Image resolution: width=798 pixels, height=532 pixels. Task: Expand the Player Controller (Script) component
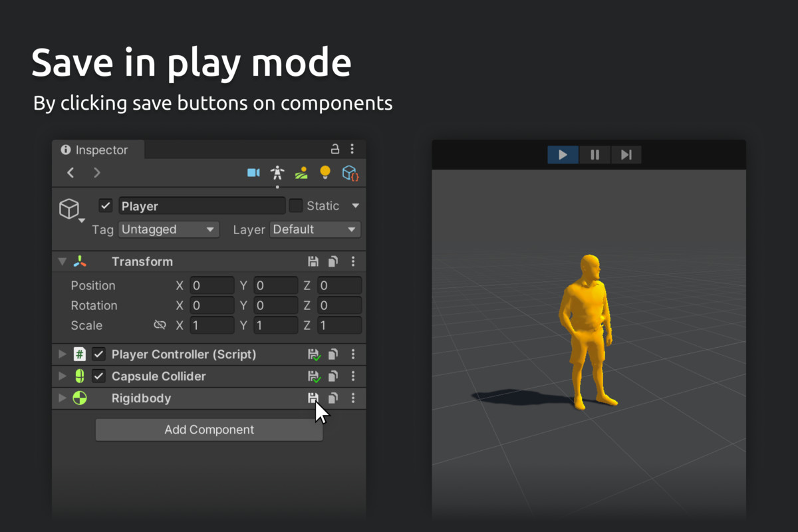tap(63, 354)
